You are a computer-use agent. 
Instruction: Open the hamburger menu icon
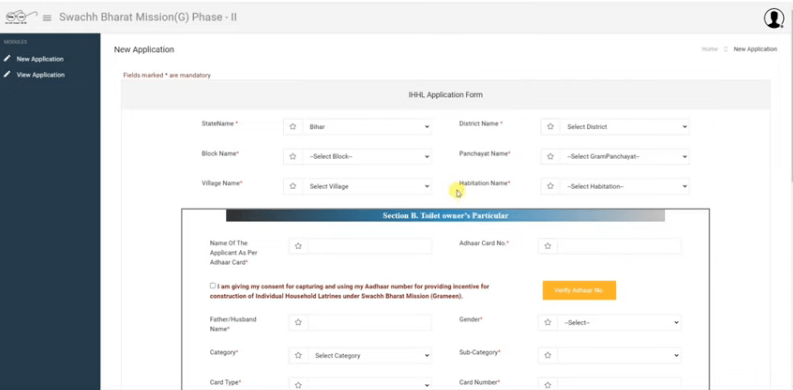(47, 18)
